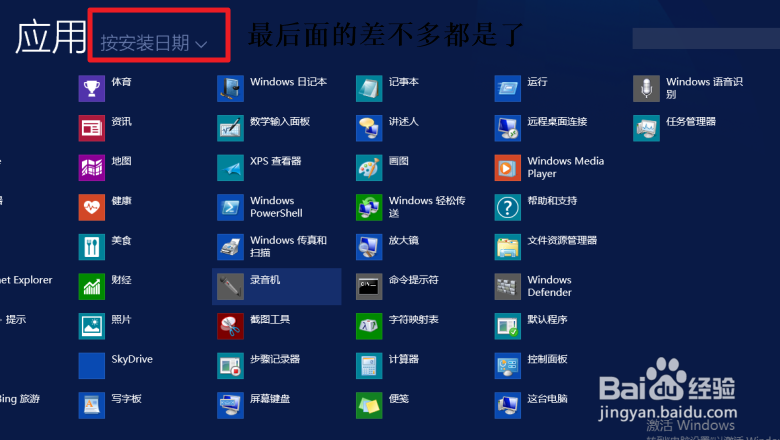Open the 控制面板 control panel icon

pos(507,365)
